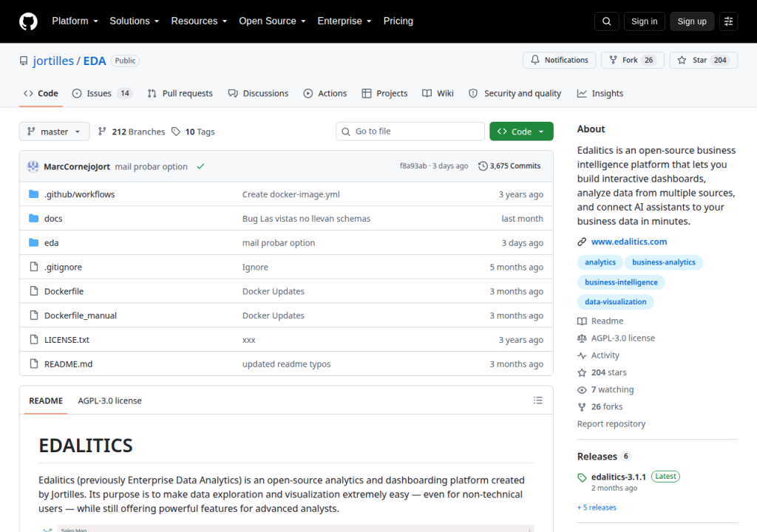Open the GitHub home logo
The width and height of the screenshot is (757, 532).
[x=28, y=21]
